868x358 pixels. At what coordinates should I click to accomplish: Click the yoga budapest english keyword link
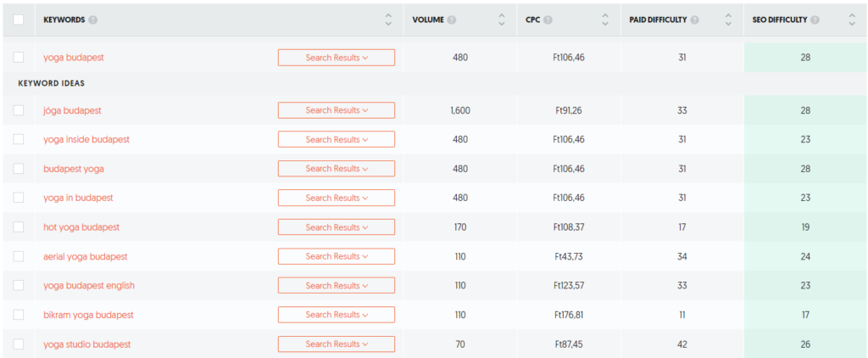click(89, 286)
